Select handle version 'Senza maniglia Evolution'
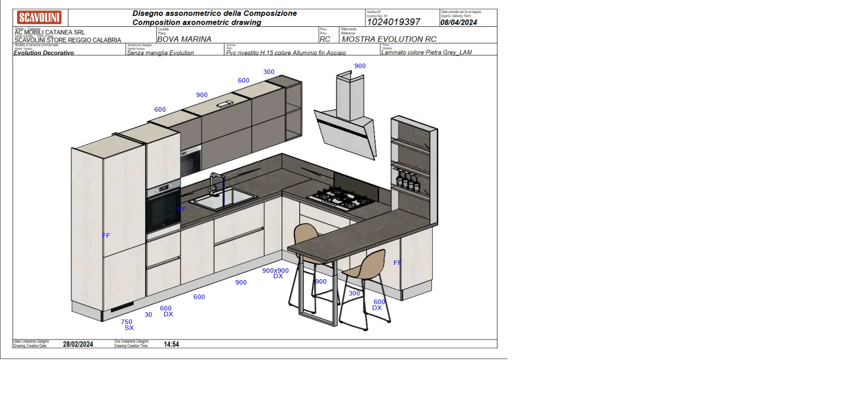This screenshot has height=413, width=868. (160, 52)
